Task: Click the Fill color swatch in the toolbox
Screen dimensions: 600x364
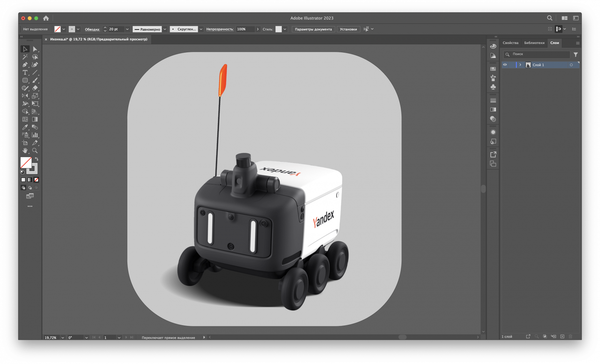Action: (26, 163)
